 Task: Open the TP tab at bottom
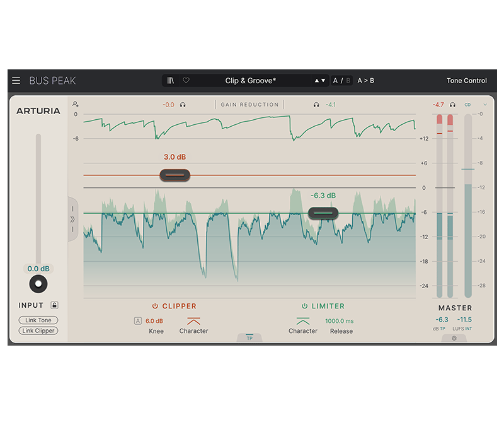click(249, 337)
